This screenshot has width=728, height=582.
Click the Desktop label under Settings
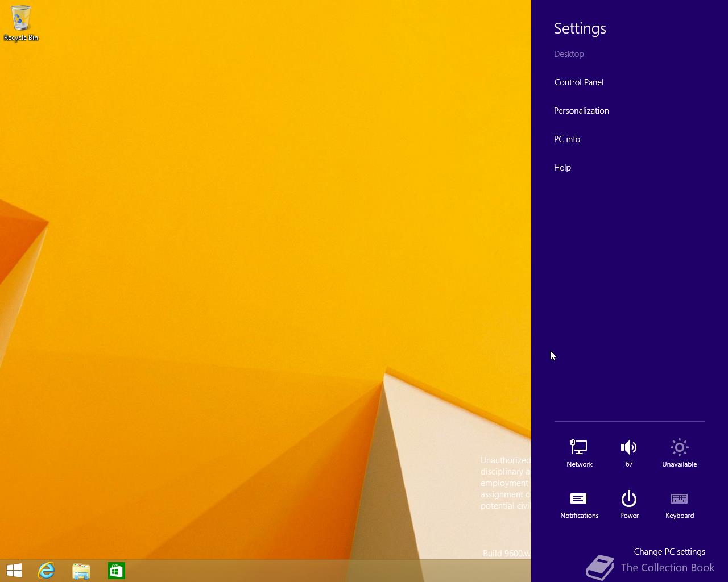click(569, 54)
